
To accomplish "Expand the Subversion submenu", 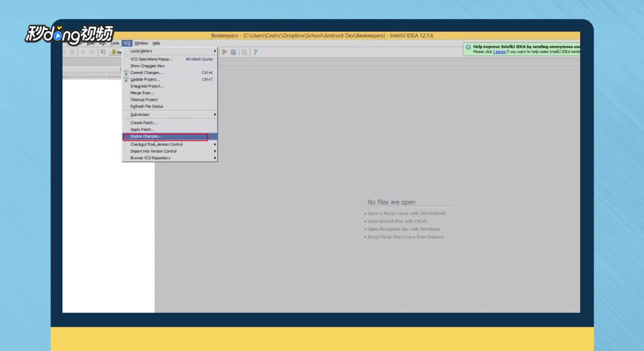I will (170, 115).
